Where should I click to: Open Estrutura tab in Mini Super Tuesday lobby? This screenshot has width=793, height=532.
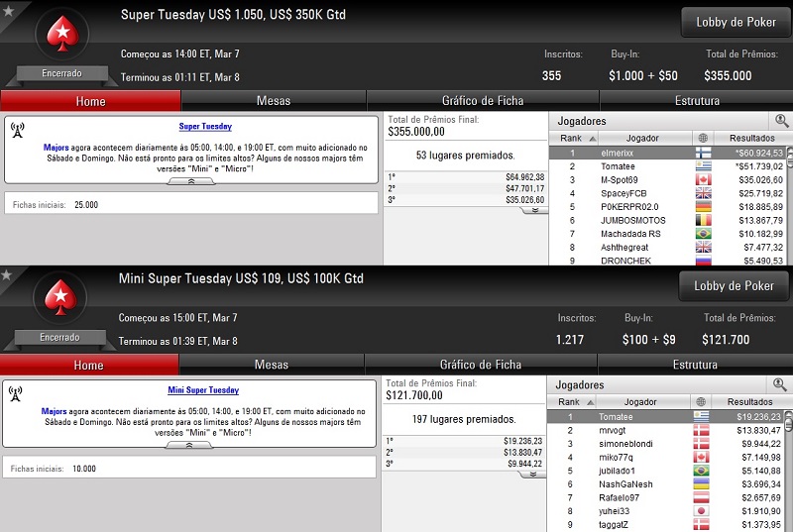[695, 365]
